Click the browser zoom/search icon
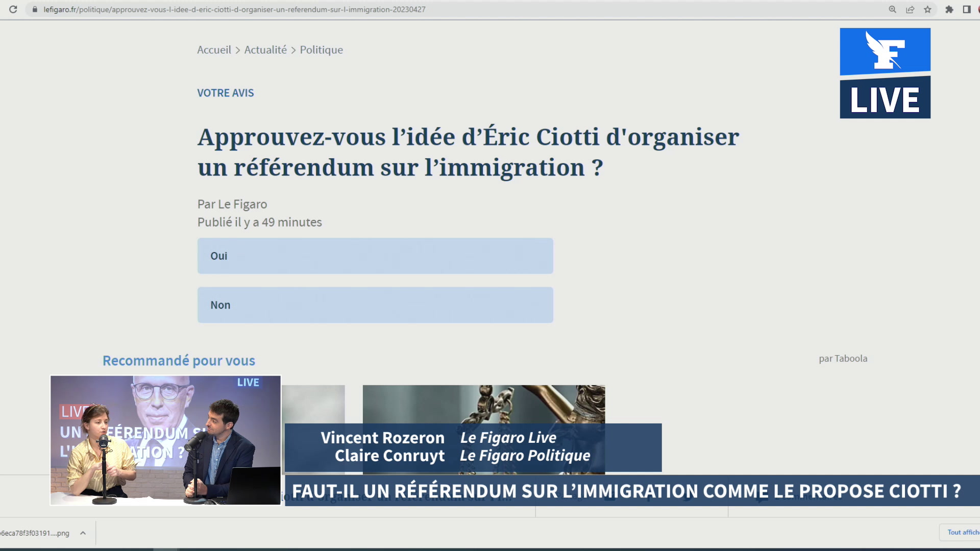Viewport: 980px width, 551px height. pyautogui.click(x=893, y=9)
